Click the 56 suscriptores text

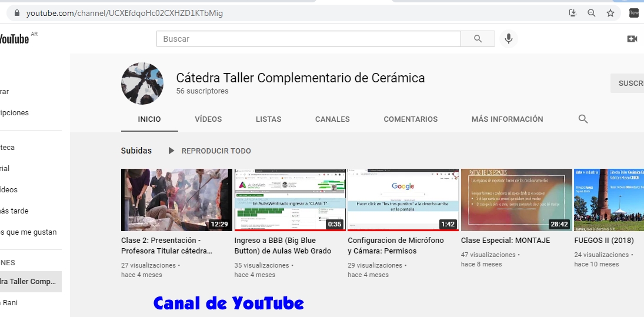[202, 91]
